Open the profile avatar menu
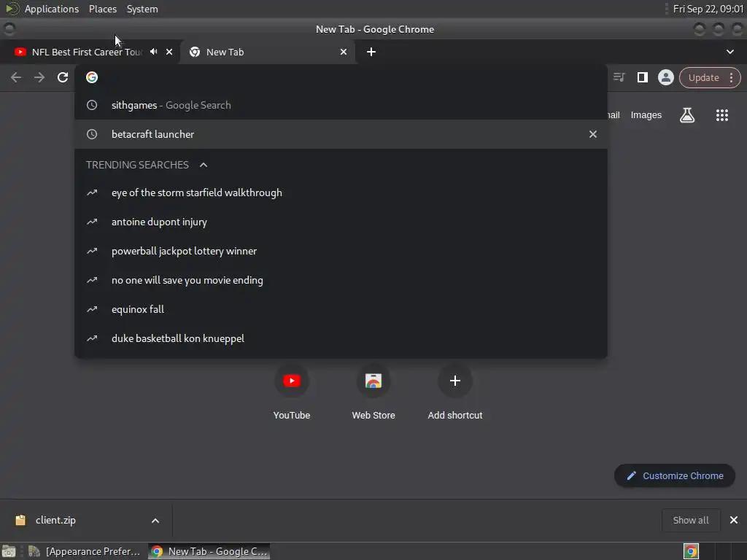The image size is (747, 560). click(665, 77)
